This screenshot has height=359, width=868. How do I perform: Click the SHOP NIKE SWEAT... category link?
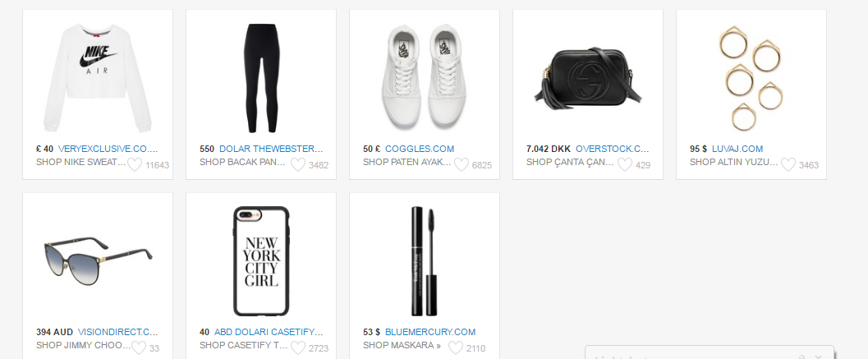[80, 163]
